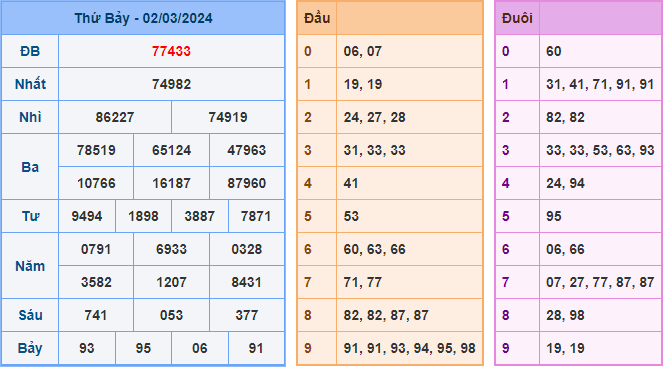This screenshot has height=367, width=664.
Task: Select Đầu row 3 values 31, 33, 33
Action: point(374,150)
